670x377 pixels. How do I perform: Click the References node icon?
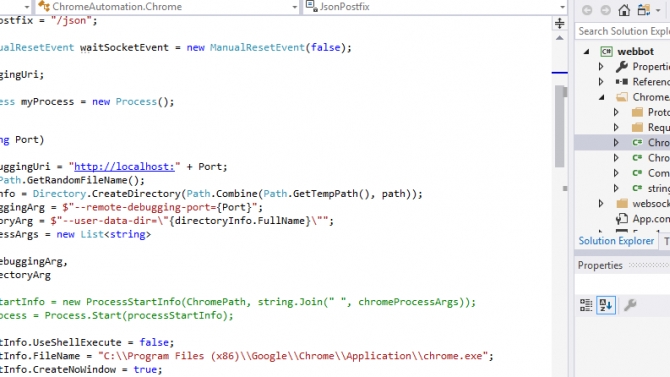[622, 82]
